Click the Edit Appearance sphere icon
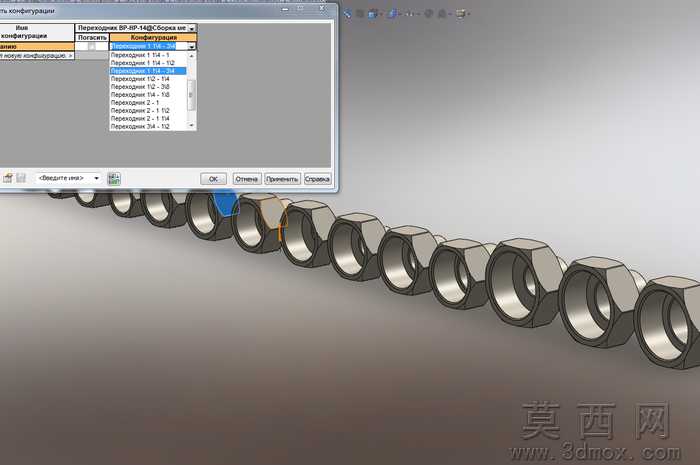Image resolution: width=700 pixels, height=465 pixels. tap(429, 14)
